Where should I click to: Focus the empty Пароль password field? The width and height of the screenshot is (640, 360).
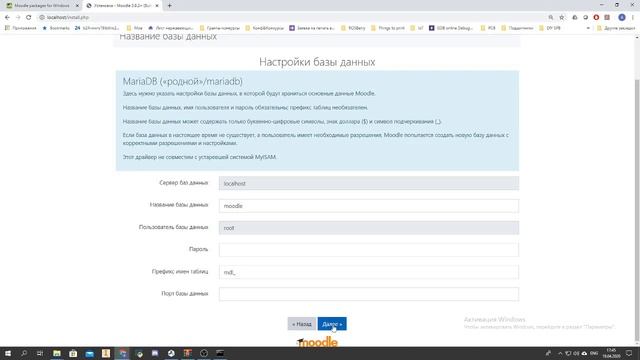369,250
